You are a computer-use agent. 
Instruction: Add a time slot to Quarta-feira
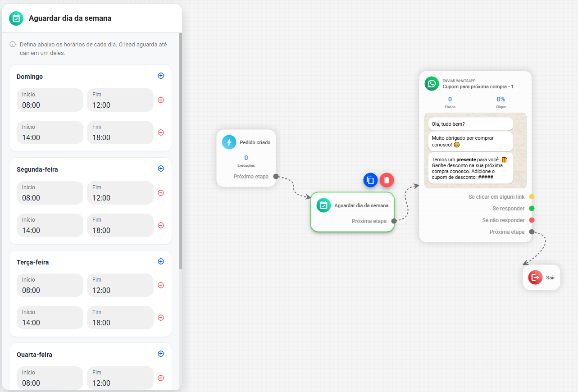(x=161, y=354)
